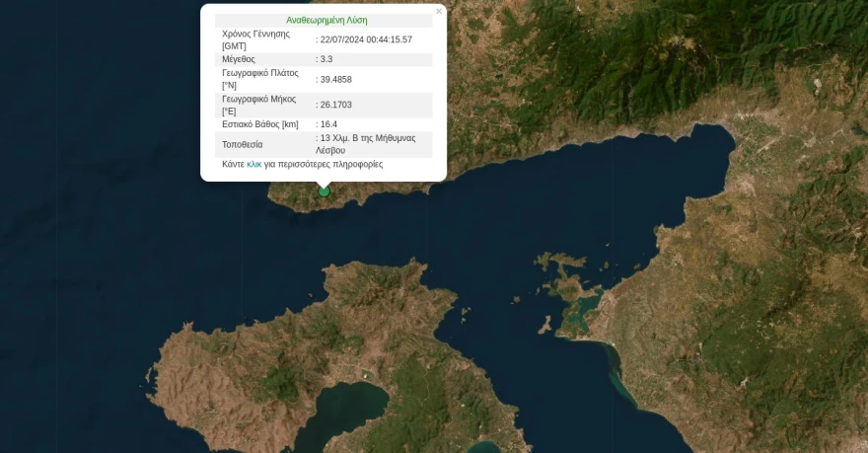Click the 'Αναθεωρημένη Λύση' popup header

coord(326,20)
